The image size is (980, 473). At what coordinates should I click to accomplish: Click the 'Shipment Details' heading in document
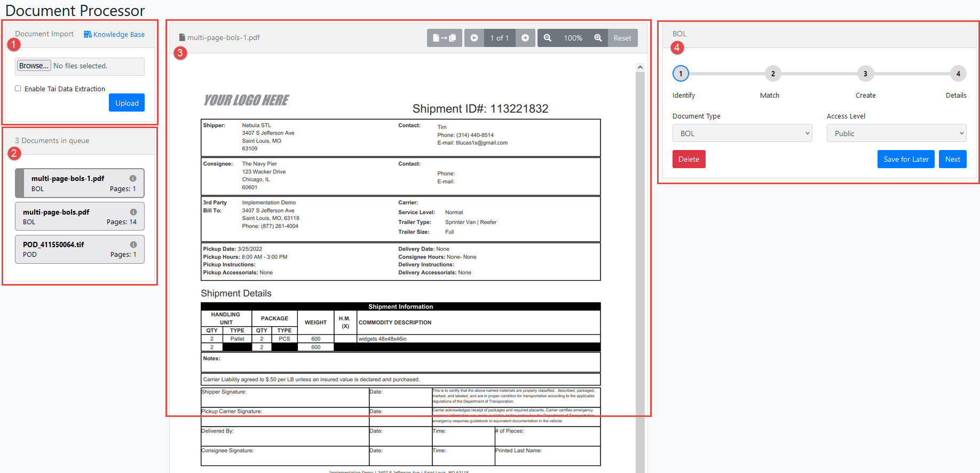click(236, 293)
